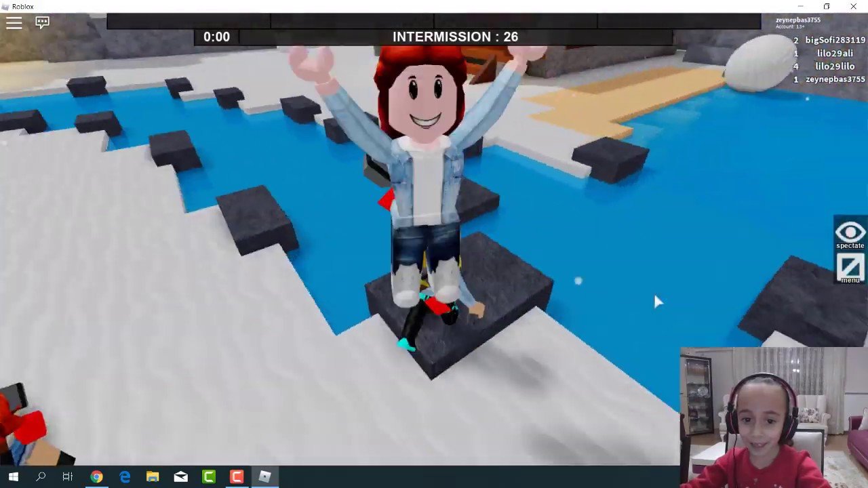The height and width of the screenshot is (488, 868).
Task: Open the Windows Start menu
Action: pos(13,477)
